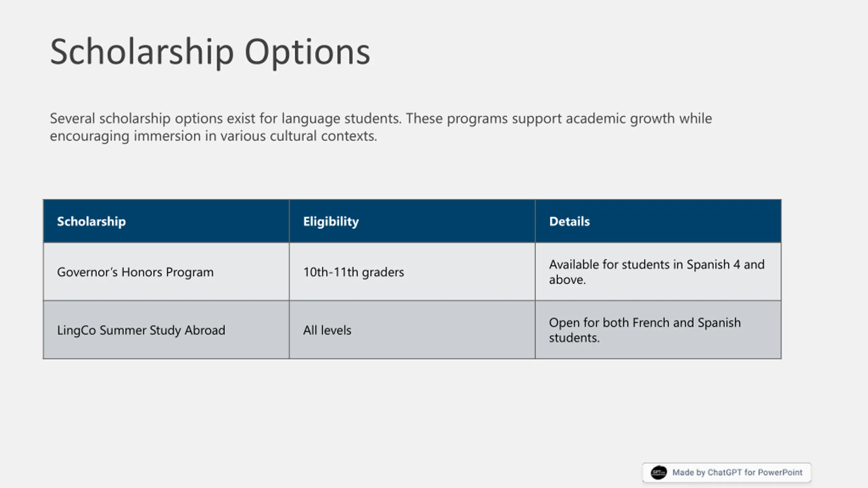Select the "Eligibility" table header cell
The height and width of the screenshot is (488, 868).
pyautogui.click(x=412, y=221)
